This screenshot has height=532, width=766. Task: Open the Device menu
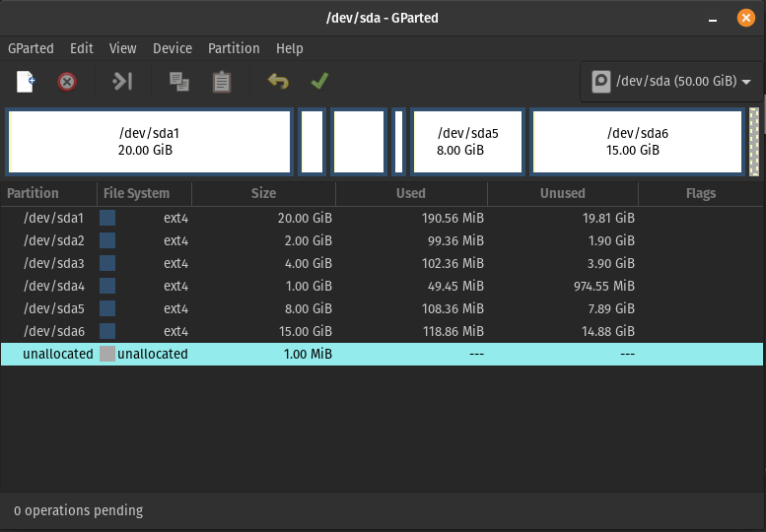tap(173, 48)
